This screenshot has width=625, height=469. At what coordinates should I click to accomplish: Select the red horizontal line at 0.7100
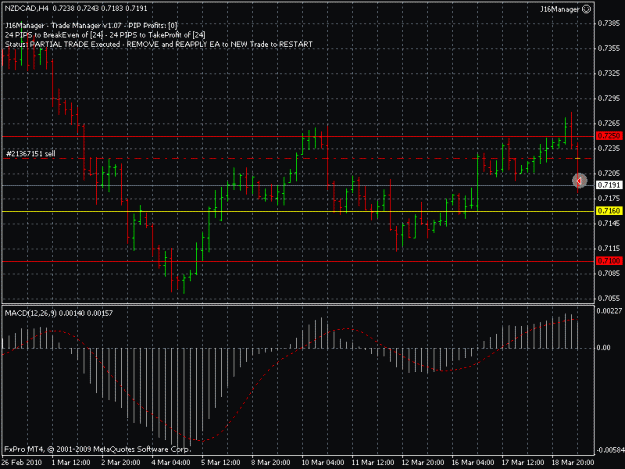[298, 261]
